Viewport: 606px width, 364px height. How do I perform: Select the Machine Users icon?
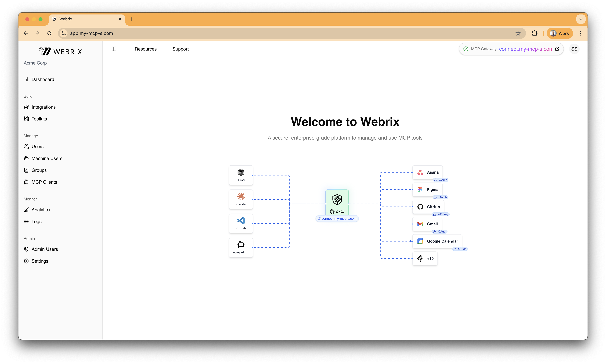point(26,158)
